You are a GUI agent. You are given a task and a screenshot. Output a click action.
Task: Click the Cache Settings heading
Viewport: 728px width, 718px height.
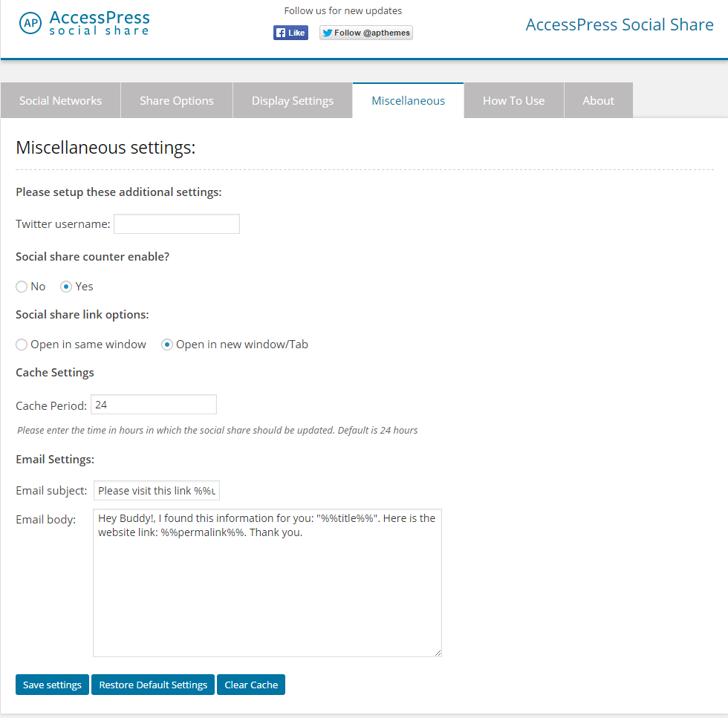(55, 373)
